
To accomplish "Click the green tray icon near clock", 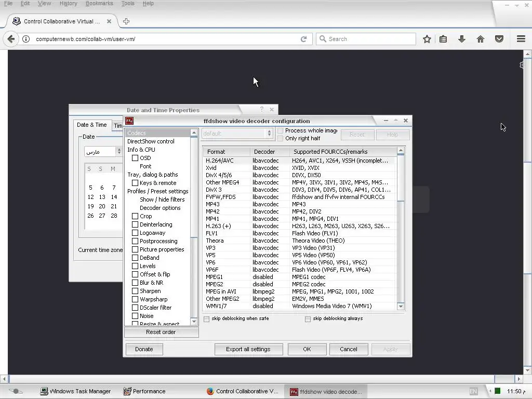I will point(497,391).
